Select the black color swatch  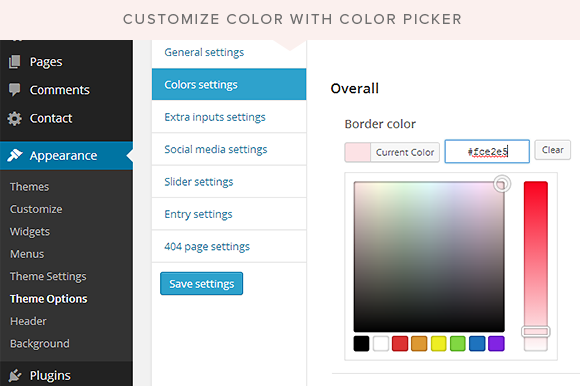(361, 343)
